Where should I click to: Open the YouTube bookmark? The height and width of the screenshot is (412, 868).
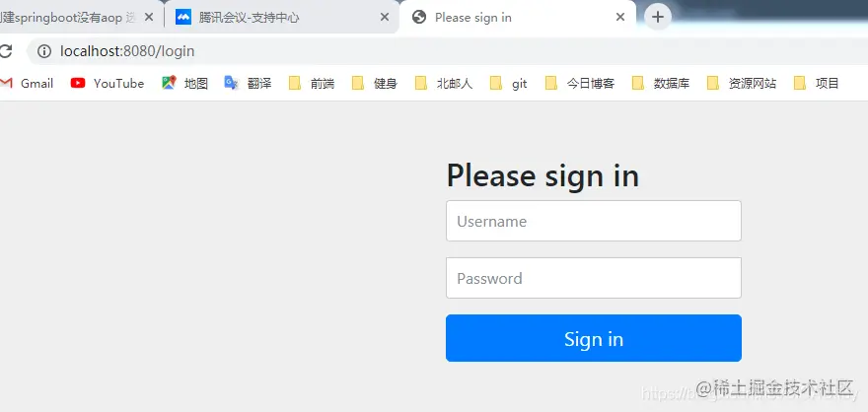coord(108,84)
